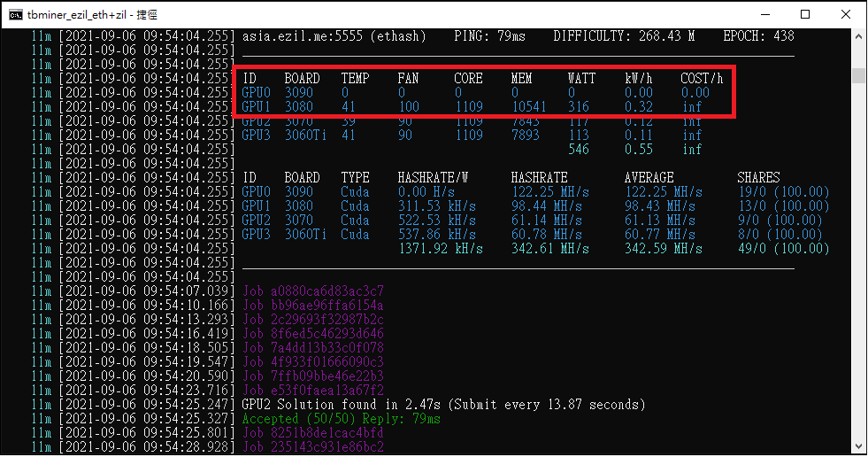Click the DIFFICULTY: 268.43 M text
This screenshot has height=457, width=868.
[x=624, y=36]
